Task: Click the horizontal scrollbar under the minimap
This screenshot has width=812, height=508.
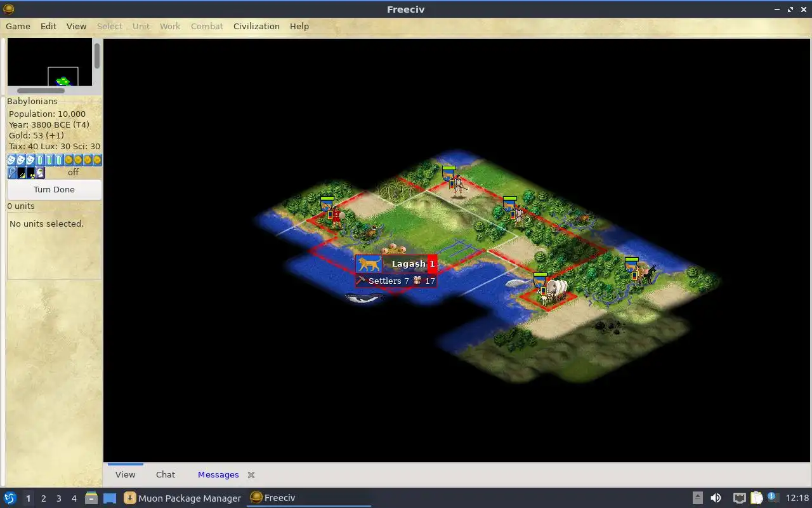Action: click(41, 91)
